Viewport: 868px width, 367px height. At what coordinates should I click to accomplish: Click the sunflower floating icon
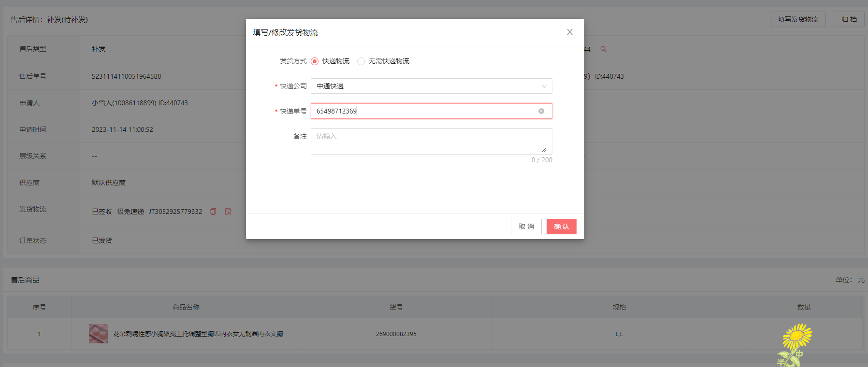(x=796, y=343)
